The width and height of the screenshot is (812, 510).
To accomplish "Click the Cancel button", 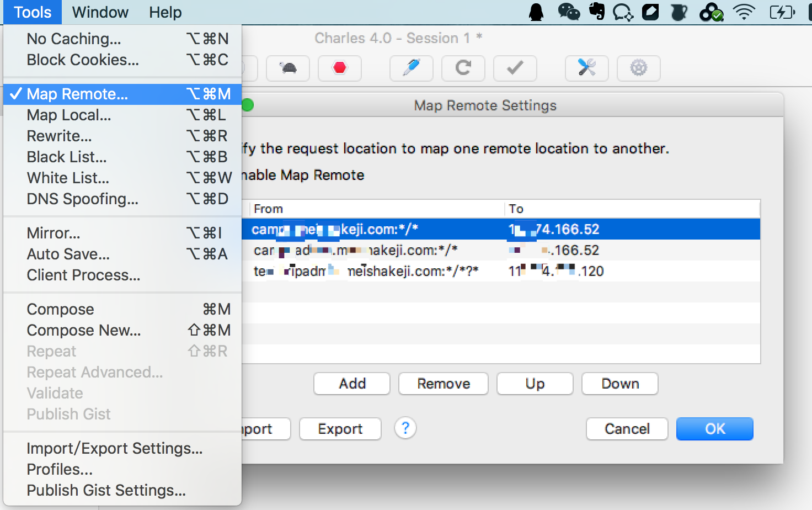I will [627, 429].
